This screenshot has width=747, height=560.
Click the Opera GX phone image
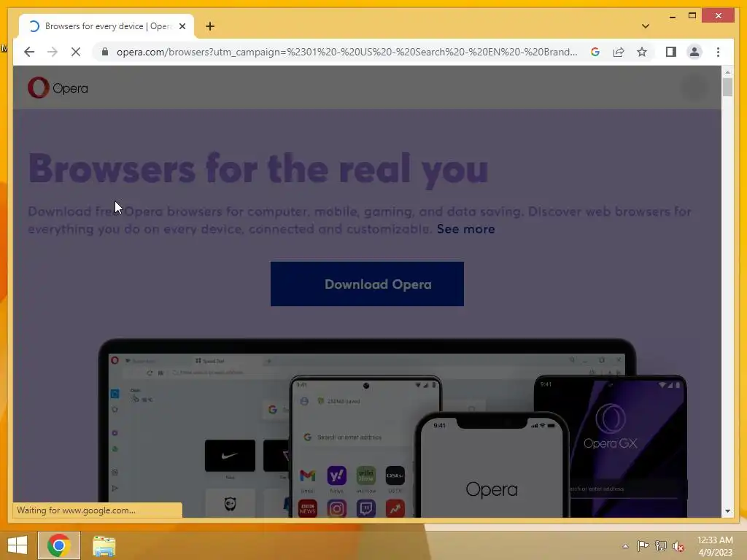pos(611,446)
